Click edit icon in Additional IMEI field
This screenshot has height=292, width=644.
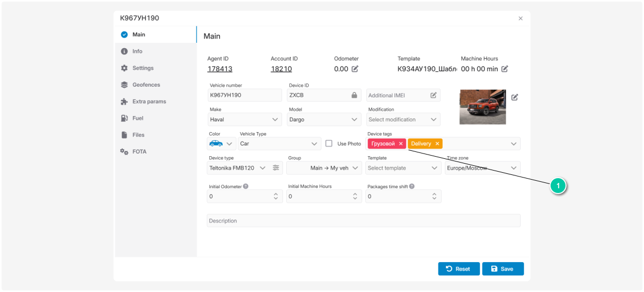[434, 95]
